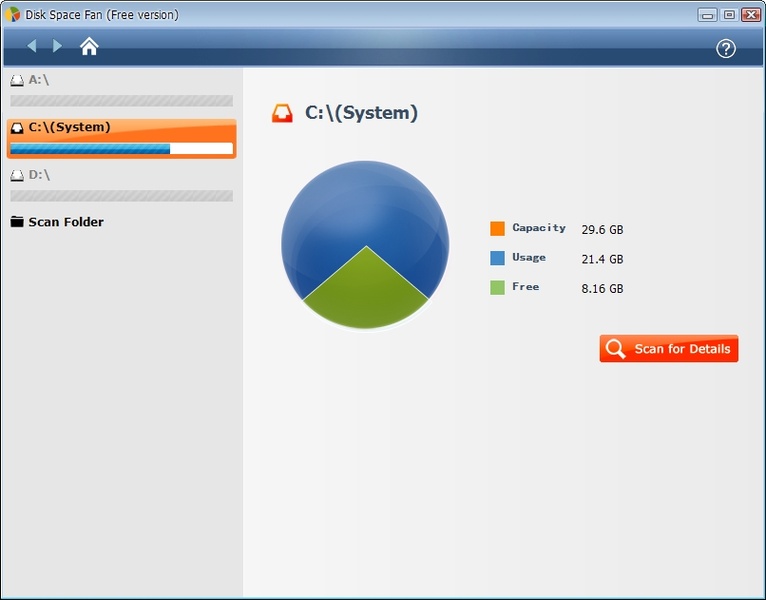The width and height of the screenshot is (766, 600).
Task: Select the D:\ drive entry
Action: point(122,186)
